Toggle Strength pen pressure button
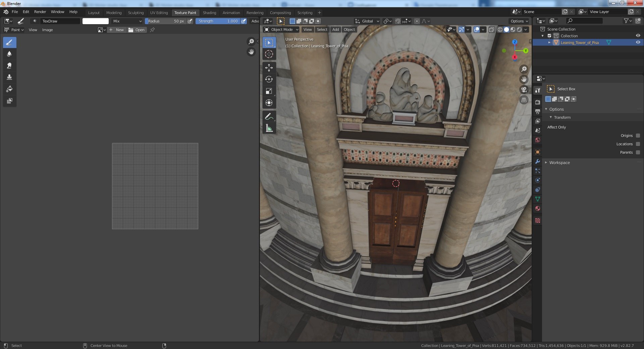 [244, 21]
